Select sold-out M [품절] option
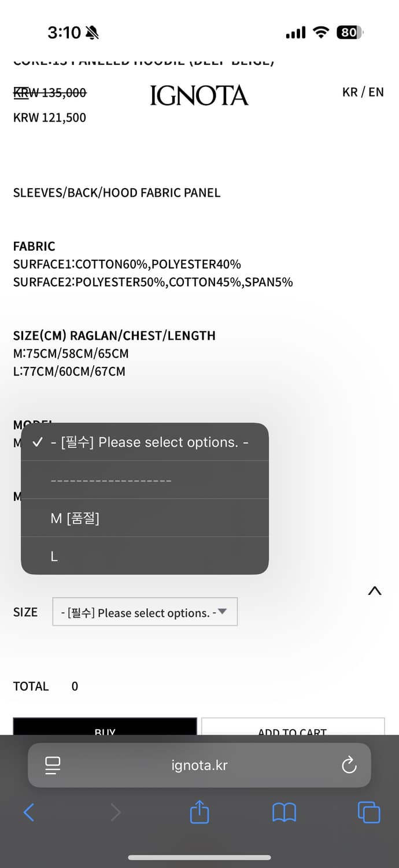The image size is (399, 868). tap(145, 518)
